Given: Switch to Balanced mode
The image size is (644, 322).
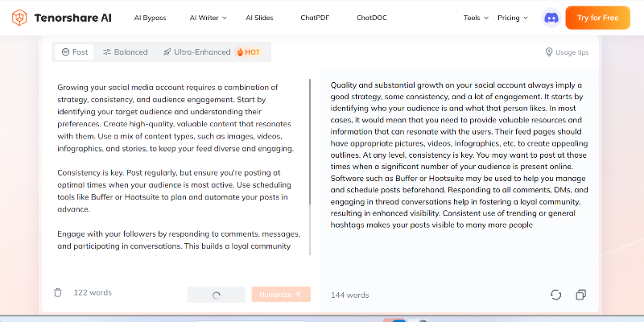Looking at the screenshot, I should 125,52.
